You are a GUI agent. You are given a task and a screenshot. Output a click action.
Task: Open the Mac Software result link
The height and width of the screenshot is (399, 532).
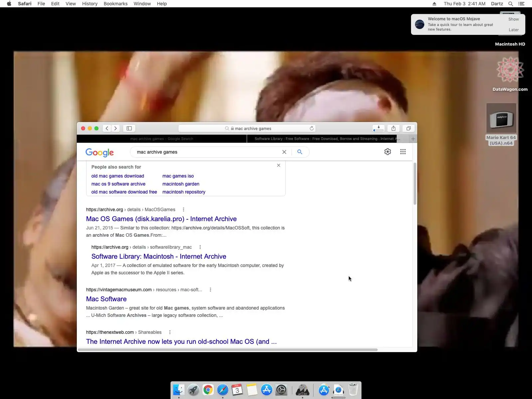(106, 299)
